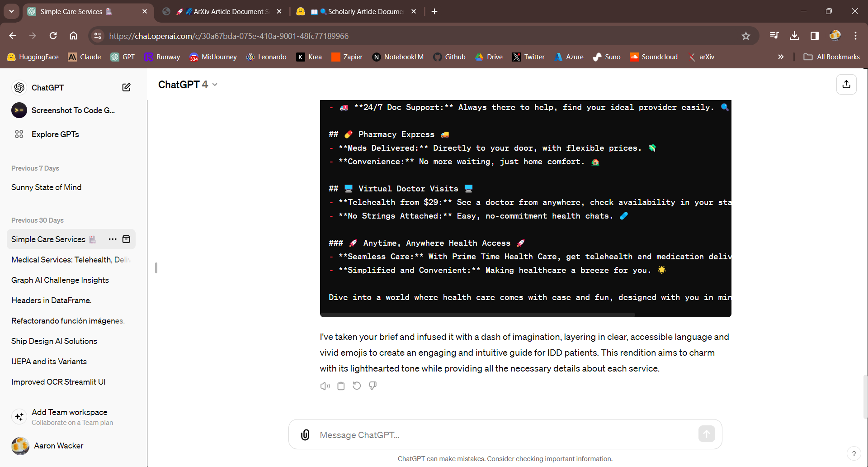Screen dimensions: 868x467
Task: Click the ChatGPT logo in sidebar
Action: 19,87
